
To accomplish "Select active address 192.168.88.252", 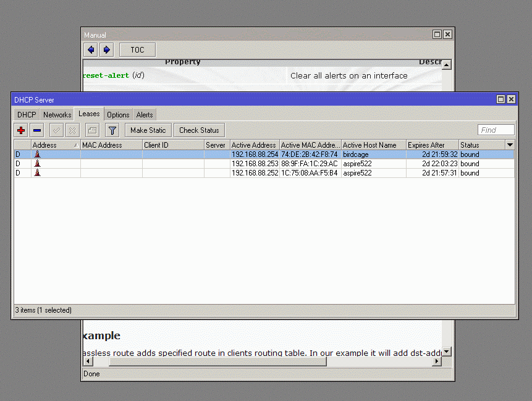I will click(255, 172).
